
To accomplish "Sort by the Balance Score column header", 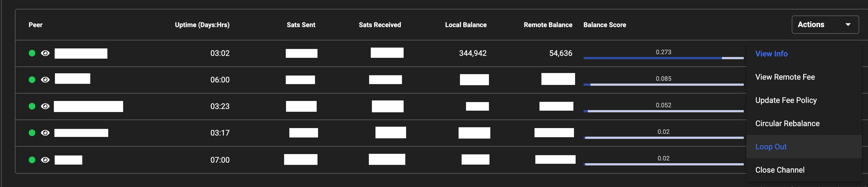I will 605,25.
